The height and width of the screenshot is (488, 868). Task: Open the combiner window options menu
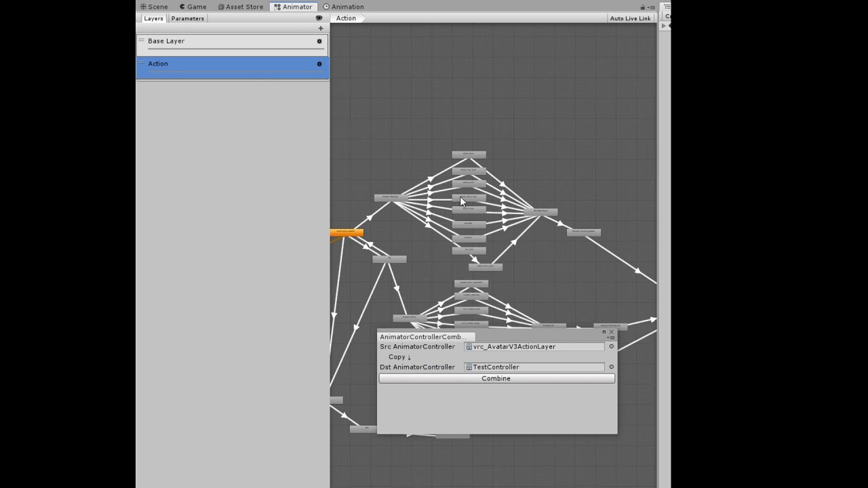tap(611, 338)
